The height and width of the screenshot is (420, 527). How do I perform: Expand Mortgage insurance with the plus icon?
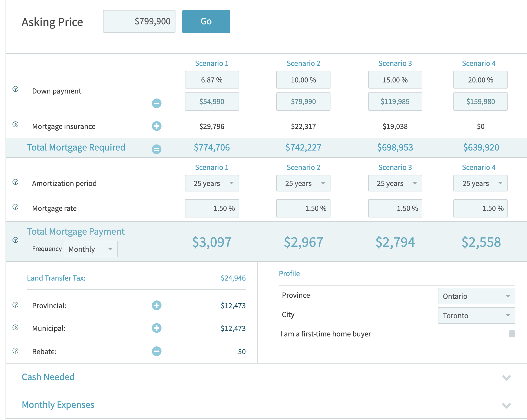(157, 126)
